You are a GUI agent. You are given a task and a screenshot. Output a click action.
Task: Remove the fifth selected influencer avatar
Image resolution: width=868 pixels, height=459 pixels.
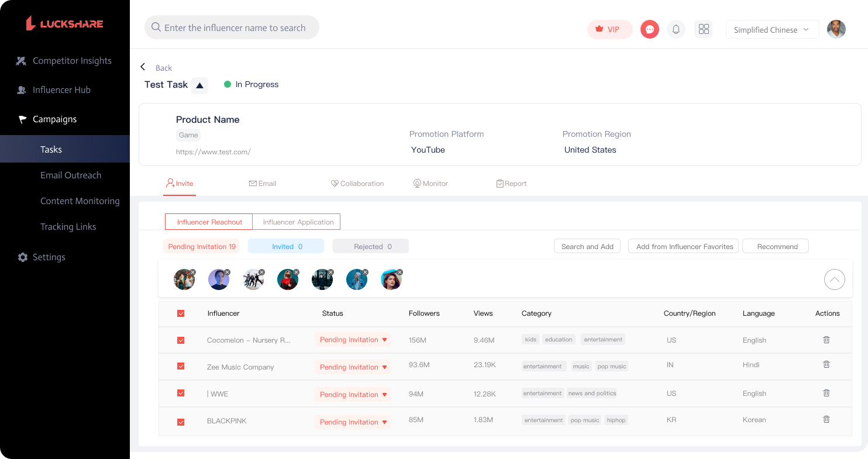coord(331,272)
